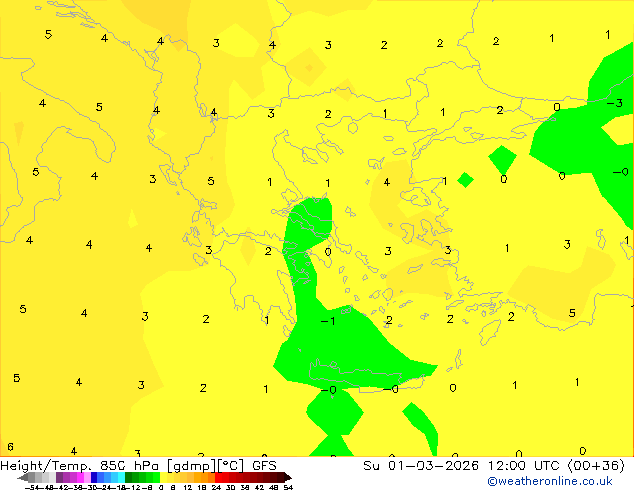Click the grey left-end arrow of the color scale

23,477
